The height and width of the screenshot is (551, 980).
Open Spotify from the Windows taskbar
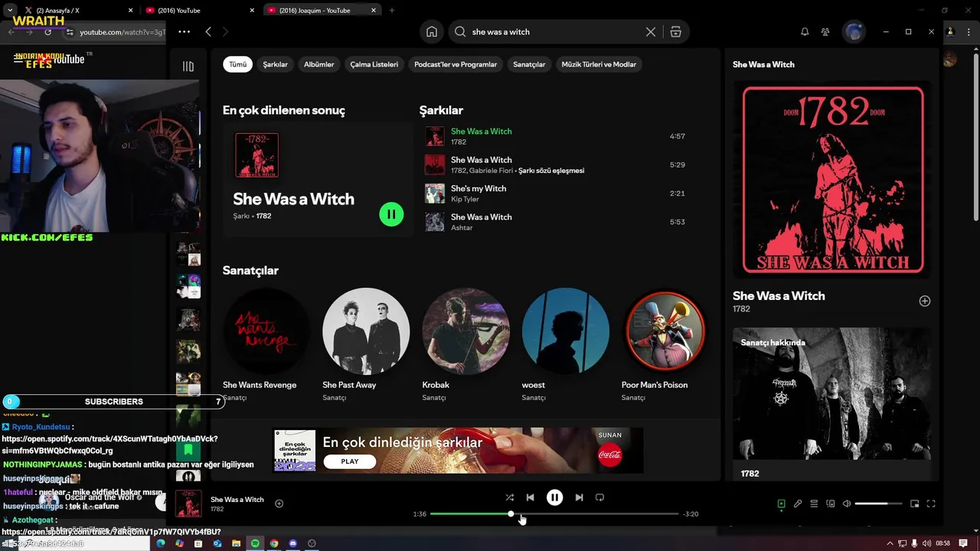coord(255,543)
